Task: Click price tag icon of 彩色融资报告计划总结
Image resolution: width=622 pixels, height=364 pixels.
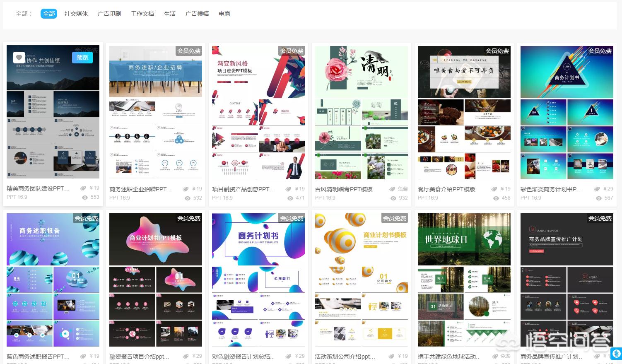Action: tap(289, 357)
